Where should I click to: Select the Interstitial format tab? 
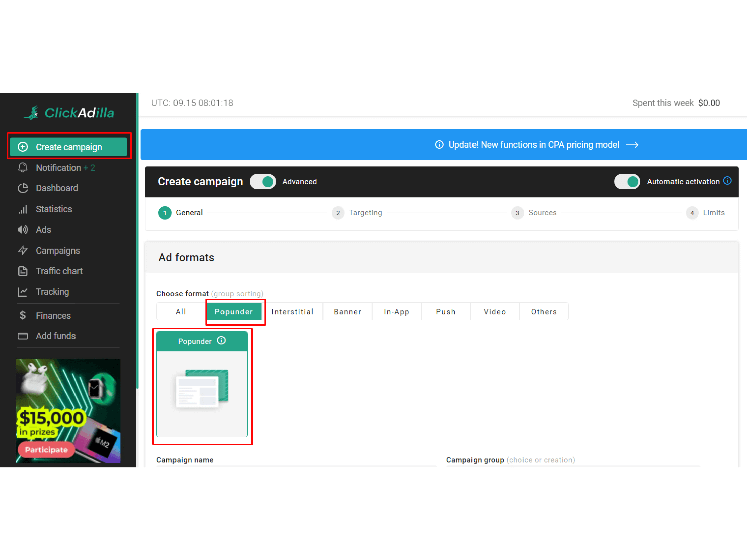coord(292,312)
